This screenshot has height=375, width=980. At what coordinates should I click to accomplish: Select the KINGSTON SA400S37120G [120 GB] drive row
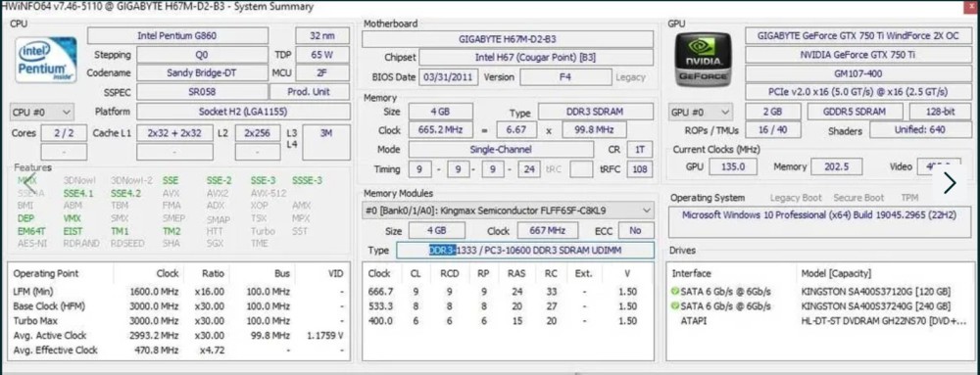[x=820, y=292]
